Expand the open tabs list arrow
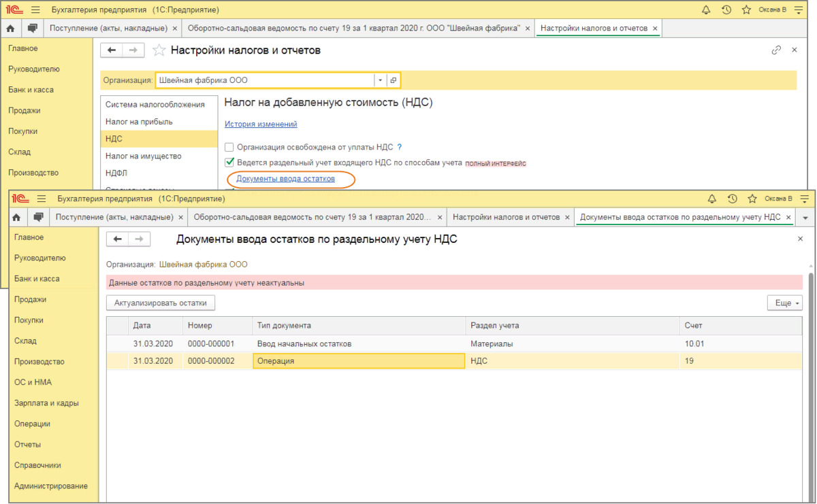Screen dimensions: 817x504 point(805,218)
